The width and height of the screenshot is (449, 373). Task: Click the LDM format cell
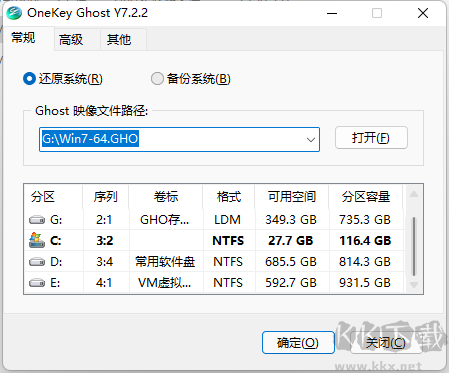coord(227,220)
